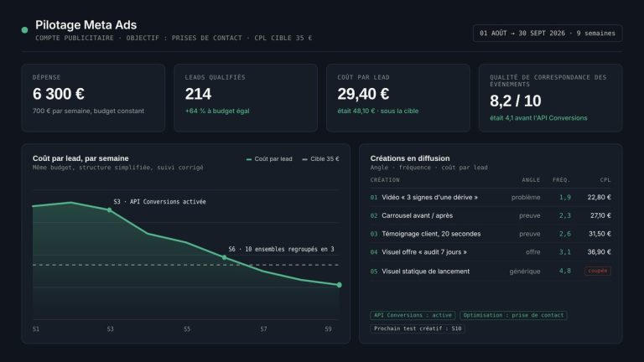The width and height of the screenshot is (644, 362).
Task: Click the 'Créations en diffusion' panel title
Action: point(410,158)
